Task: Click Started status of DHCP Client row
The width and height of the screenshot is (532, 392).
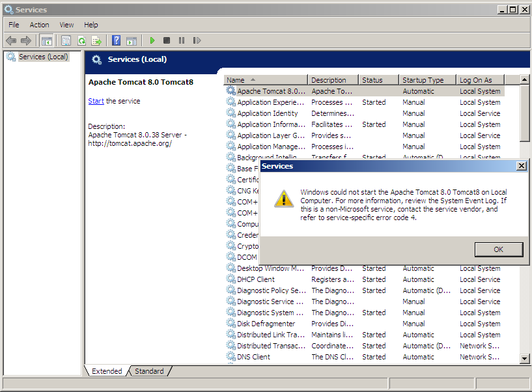Action: pos(374,279)
